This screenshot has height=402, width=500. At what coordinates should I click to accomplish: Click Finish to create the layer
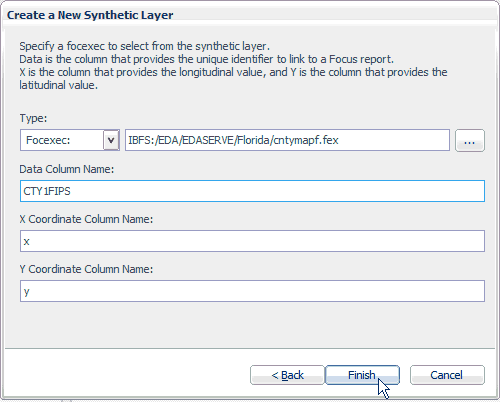pyautogui.click(x=362, y=375)
